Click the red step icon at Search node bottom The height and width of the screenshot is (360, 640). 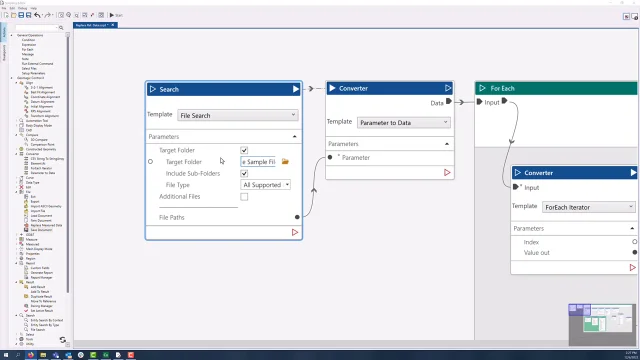click(295, 232)
